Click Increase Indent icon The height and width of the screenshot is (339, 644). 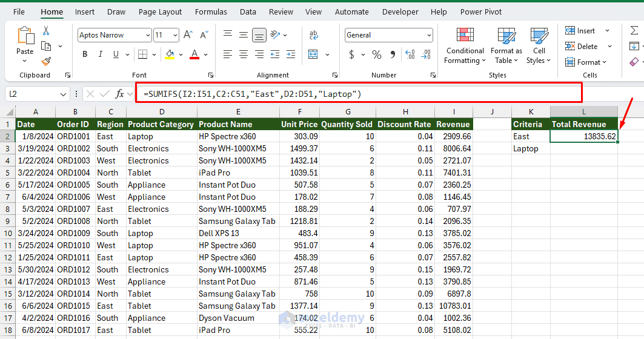pos(291,54)
